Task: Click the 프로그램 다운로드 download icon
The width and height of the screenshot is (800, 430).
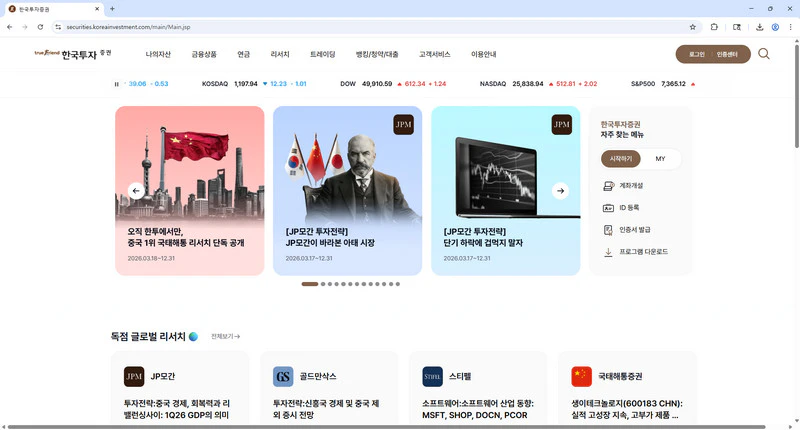Action: [608, 252]
